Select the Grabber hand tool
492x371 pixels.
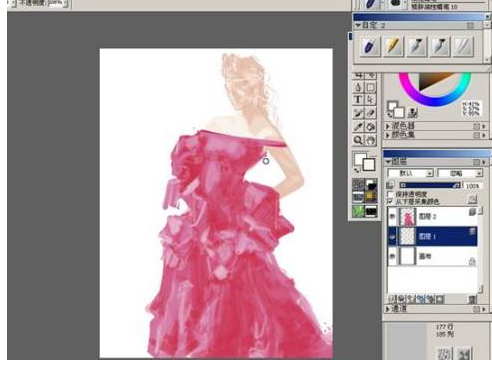[x=370, y=140]
